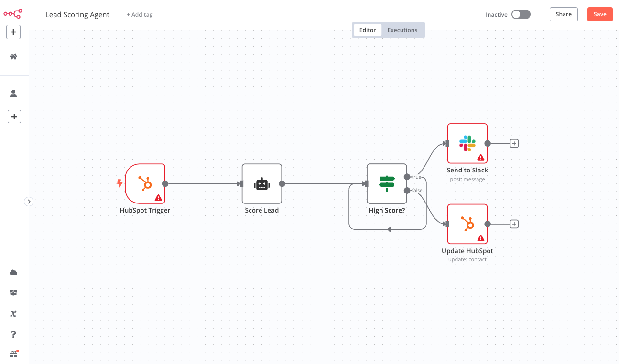The image size is (619, 364).
Task: Click warning triangle on HubSpot Trigger node
Action: [x=158, y=197]
